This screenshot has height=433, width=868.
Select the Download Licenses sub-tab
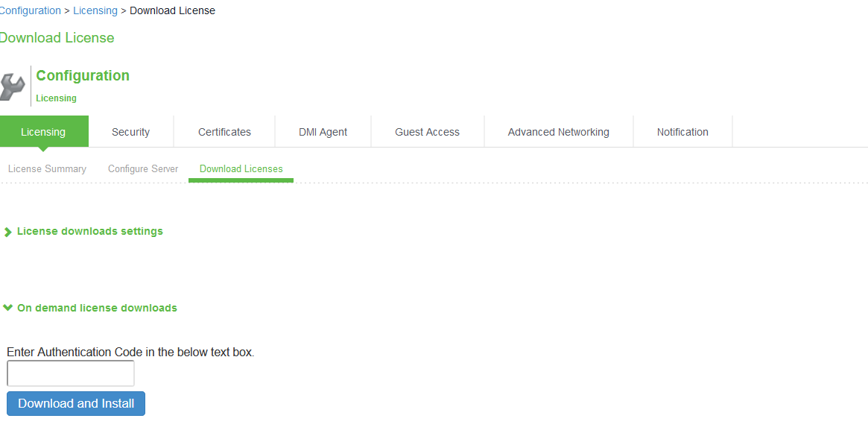[241, 169]
